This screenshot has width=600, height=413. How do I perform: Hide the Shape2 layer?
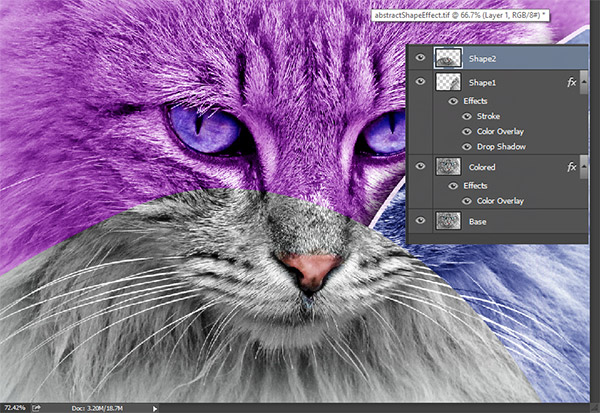click(x=421, y=59)
